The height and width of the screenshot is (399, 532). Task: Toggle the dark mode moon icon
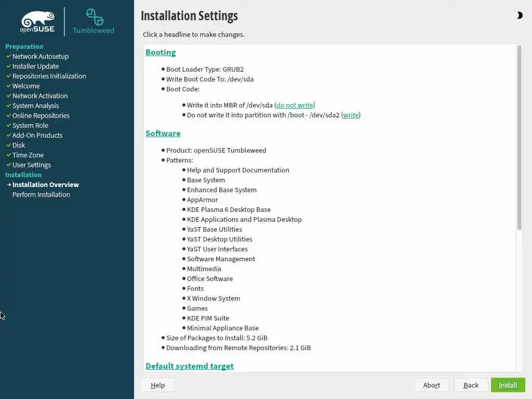click(519, 15)
